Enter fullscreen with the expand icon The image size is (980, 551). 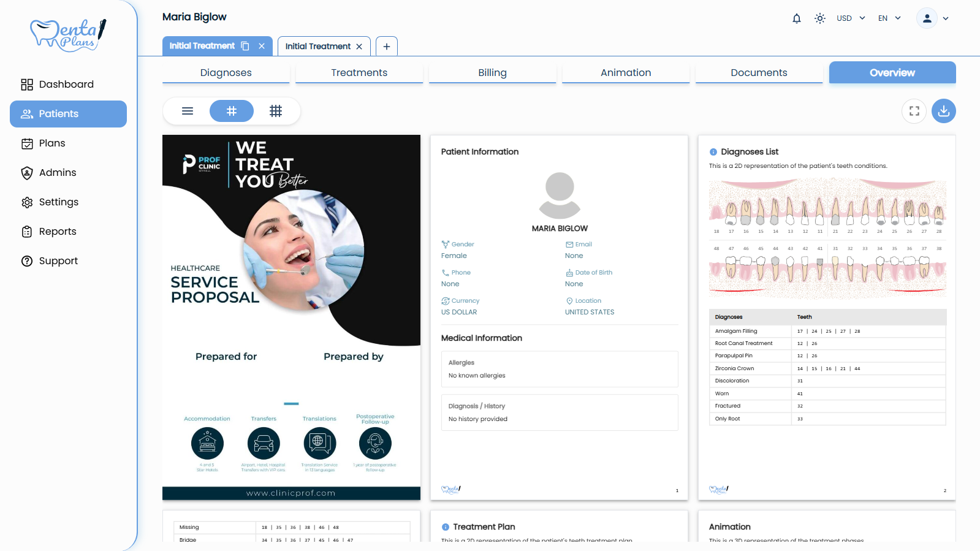[x=914, y=111]
